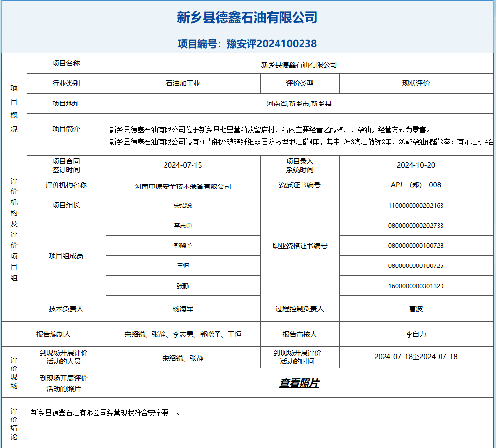Select 河南中原安全技术装备有限公司 organization name
The image size is (496, 448).
point(183,186)
